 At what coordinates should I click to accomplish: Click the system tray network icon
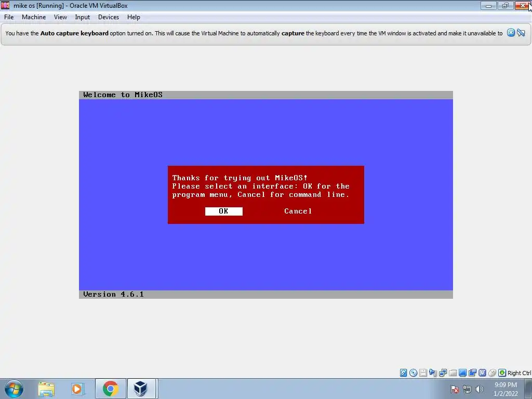[x=467, y=389]
